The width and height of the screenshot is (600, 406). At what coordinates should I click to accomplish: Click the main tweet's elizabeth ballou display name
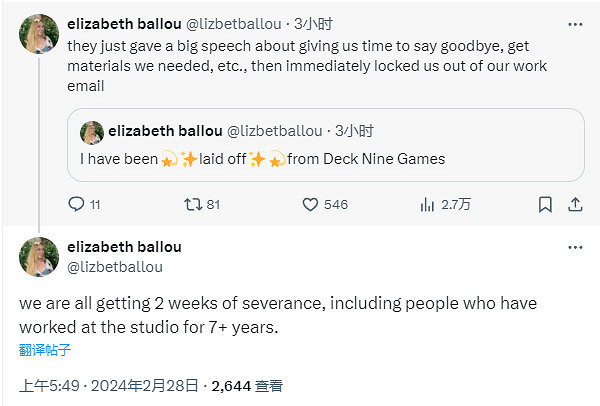click(124, 247)
